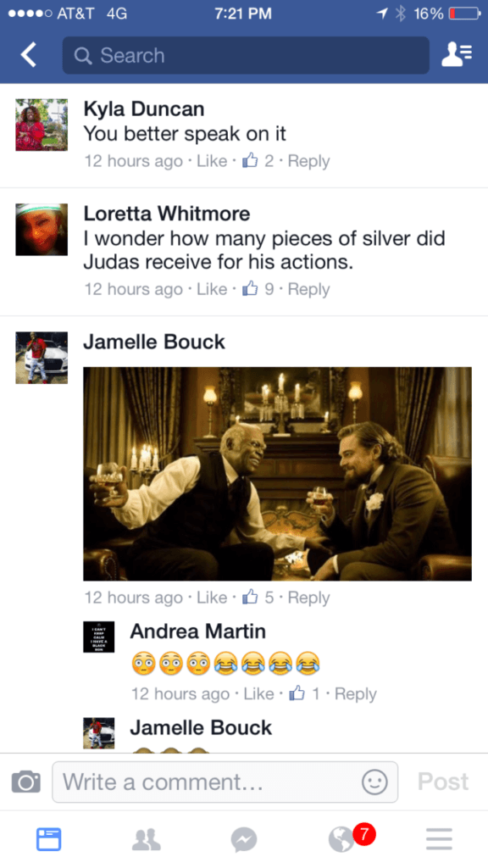Screen dimensions: 488x868
Task: Tap the Write a comment field
Action: [x=225, y=782]
